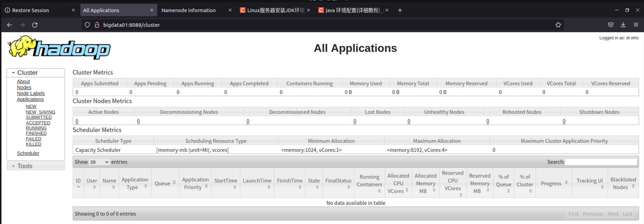Open the About link in sidebar
644x224 pixels.
click(23, 81)
